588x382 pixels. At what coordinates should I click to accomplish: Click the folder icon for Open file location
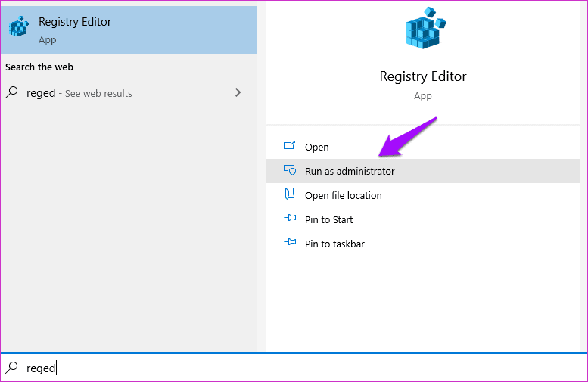coord(289,194)
